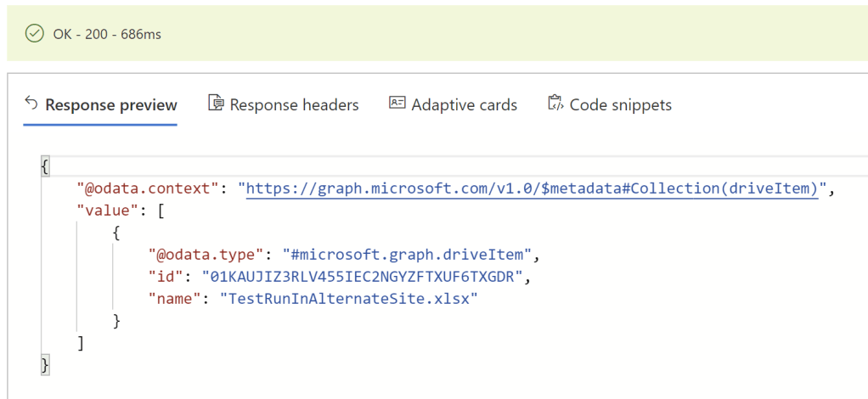This screenshot has height=399, width=868.
Task: Show the Adaptive cards tab
Action: 464,105
